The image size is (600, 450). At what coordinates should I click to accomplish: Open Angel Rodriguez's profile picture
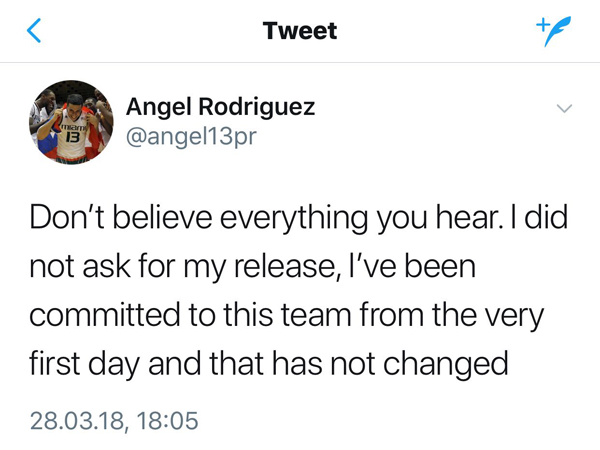point(71,121)
